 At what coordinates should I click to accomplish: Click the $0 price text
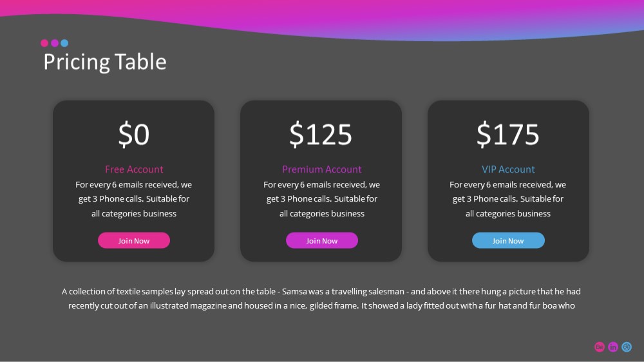pos(134,134)
